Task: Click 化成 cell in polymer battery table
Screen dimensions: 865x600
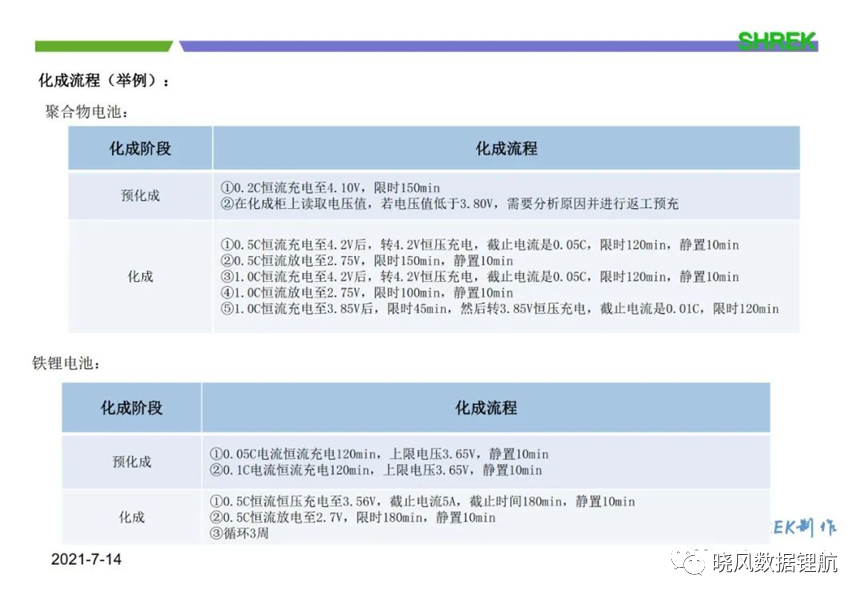Action: click(140, 276)
